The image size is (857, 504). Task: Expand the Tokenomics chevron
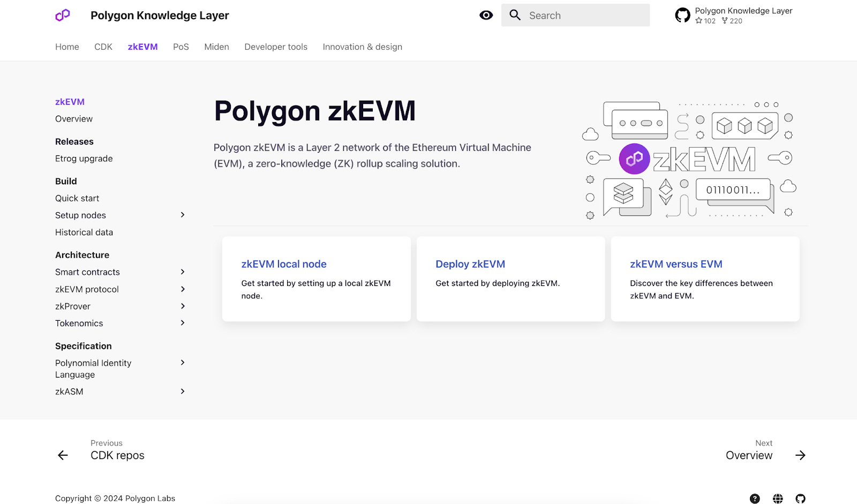click(183, 323)
